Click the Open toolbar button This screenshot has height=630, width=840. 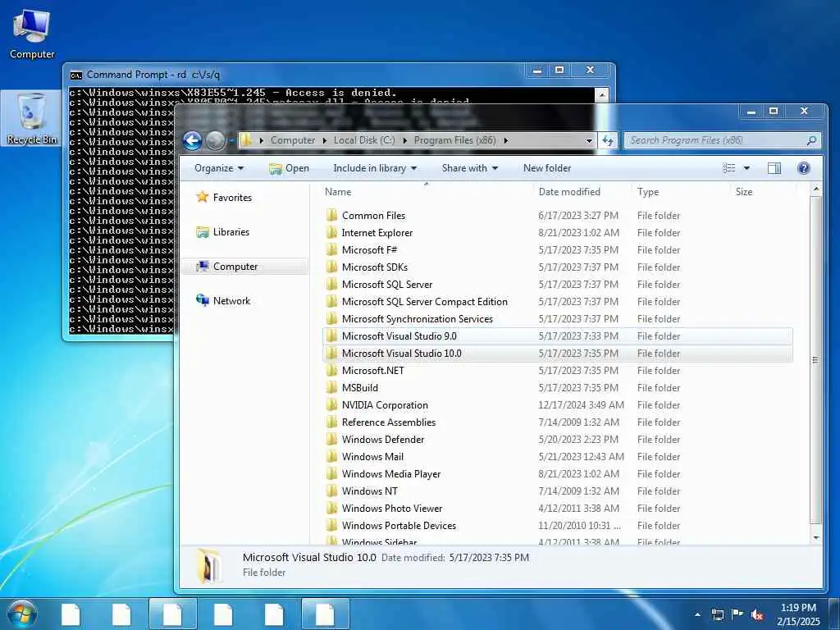(289, 168)
